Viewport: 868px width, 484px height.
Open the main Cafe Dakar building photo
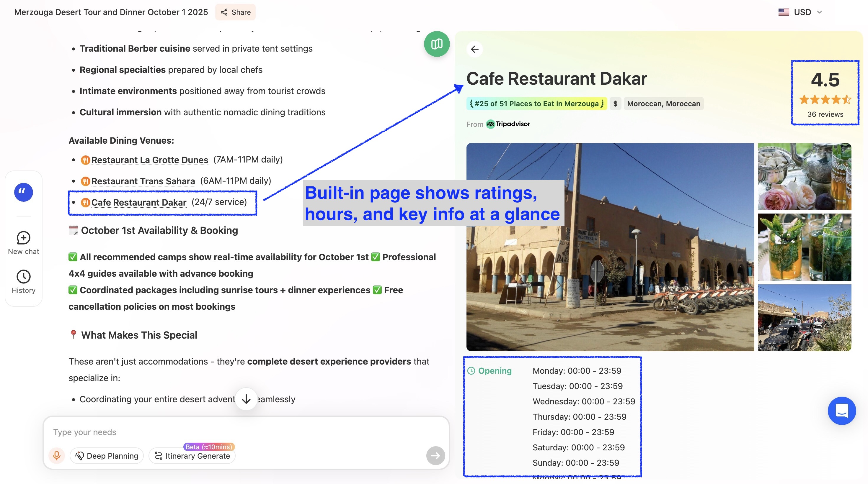[x=610, y=247]
